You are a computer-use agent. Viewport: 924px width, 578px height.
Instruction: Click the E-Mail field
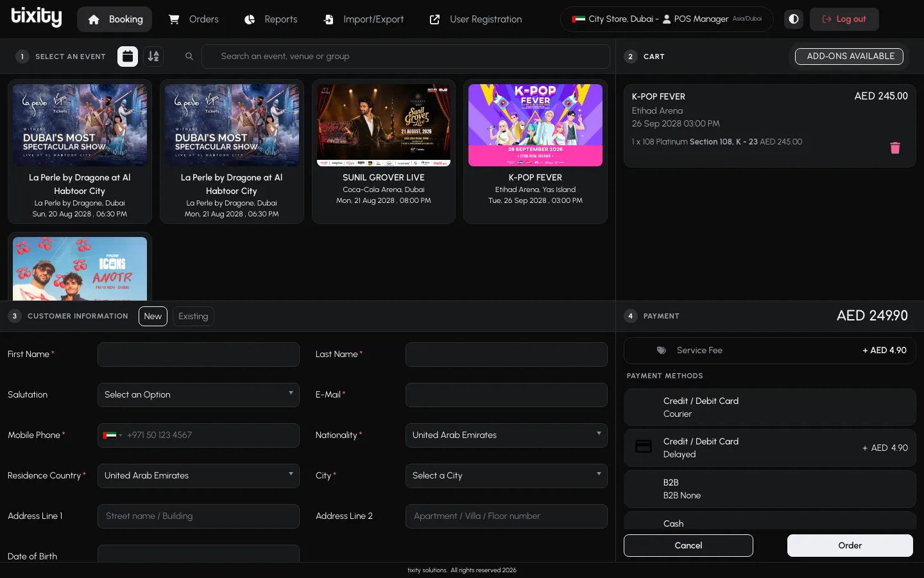(506, 395)
